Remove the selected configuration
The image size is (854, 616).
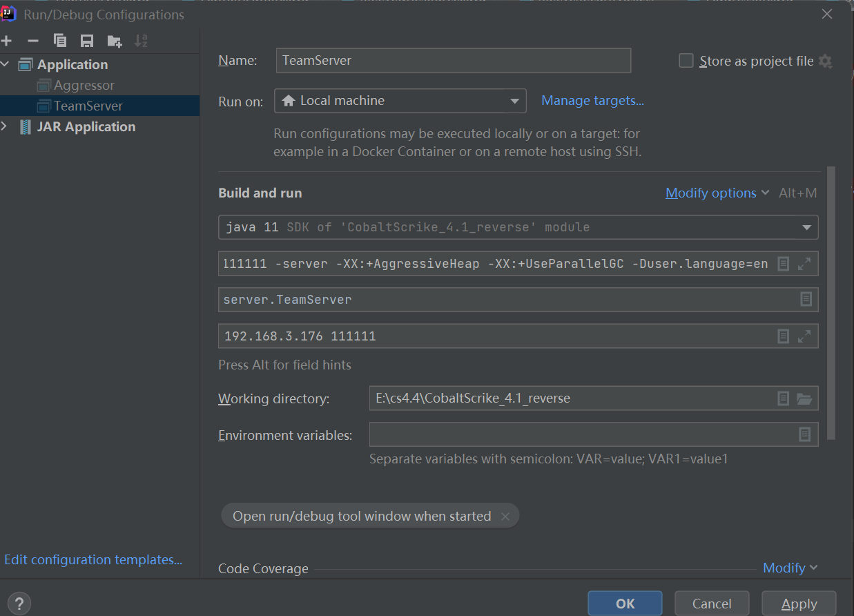(32, 41)
